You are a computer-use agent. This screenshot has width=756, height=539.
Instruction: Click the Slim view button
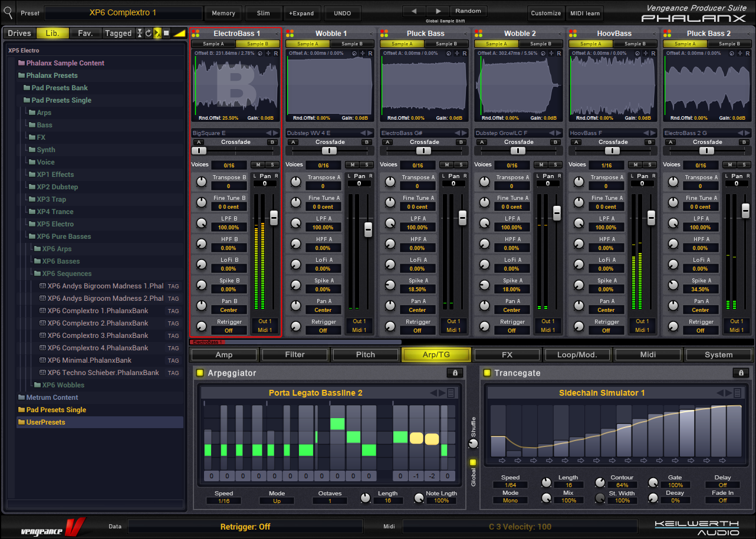(263, 13)
